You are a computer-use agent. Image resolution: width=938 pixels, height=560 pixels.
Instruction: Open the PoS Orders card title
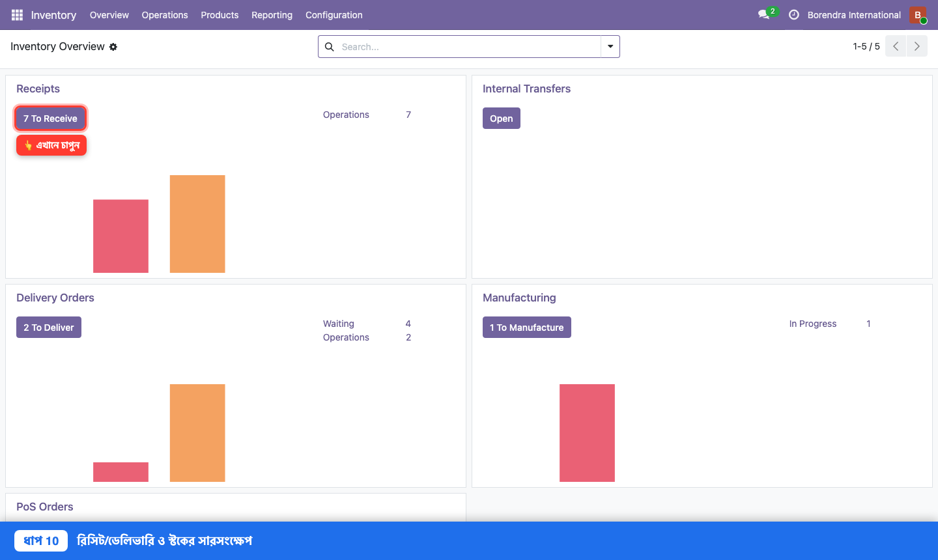coord(45,507)
